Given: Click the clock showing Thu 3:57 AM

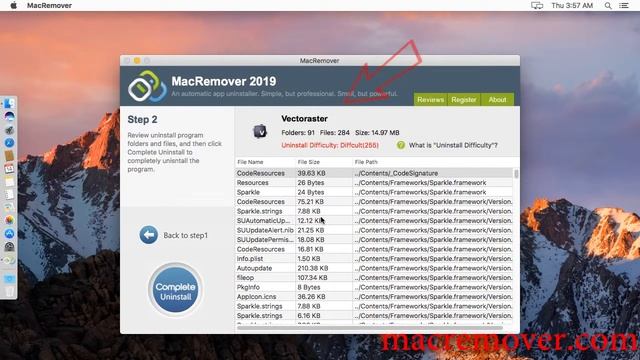Looking at the screenshot, I should tap(572, 5).
